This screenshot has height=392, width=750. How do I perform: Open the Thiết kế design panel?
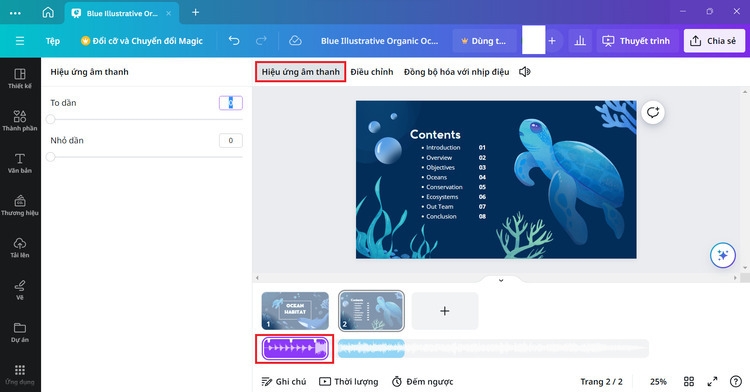coord(20,78)
